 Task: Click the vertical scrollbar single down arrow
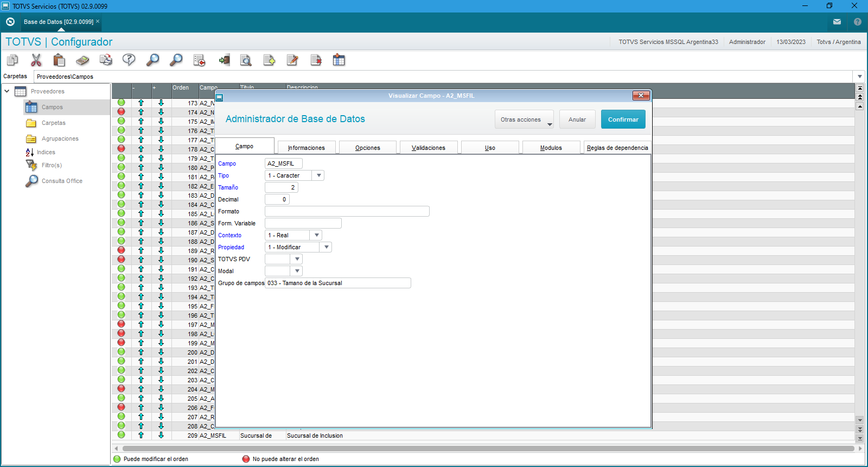[860, 420]
